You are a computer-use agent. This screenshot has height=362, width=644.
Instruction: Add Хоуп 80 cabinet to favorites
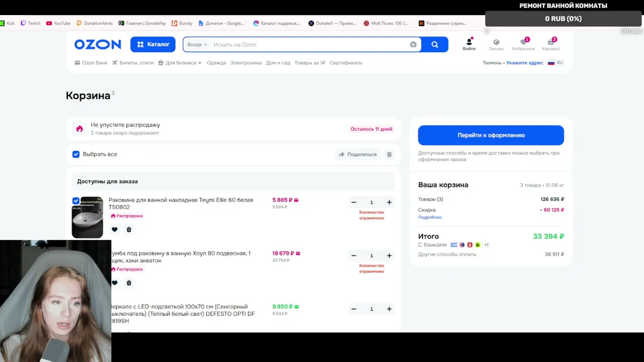click(x=115, y=283)
